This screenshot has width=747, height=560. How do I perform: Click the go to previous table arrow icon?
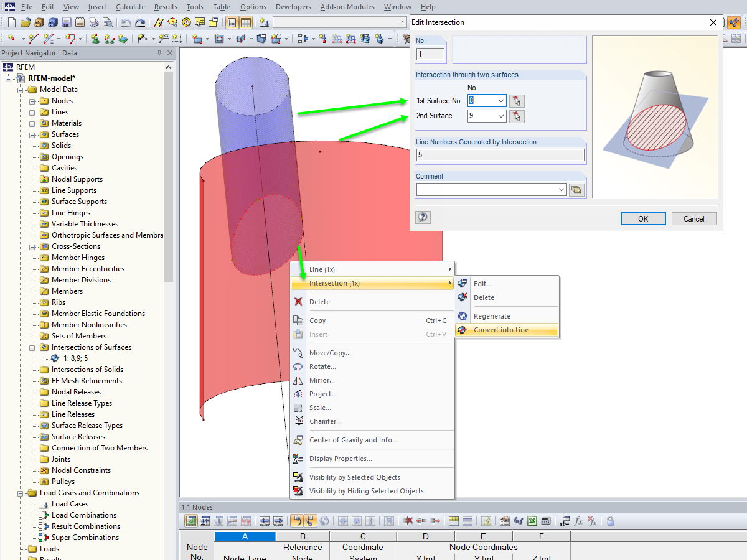click(265, 521)
